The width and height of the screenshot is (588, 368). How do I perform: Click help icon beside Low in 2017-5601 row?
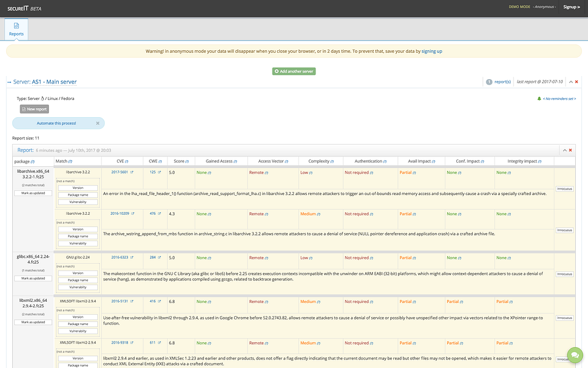pyautogui.click(x=311, y=173)
